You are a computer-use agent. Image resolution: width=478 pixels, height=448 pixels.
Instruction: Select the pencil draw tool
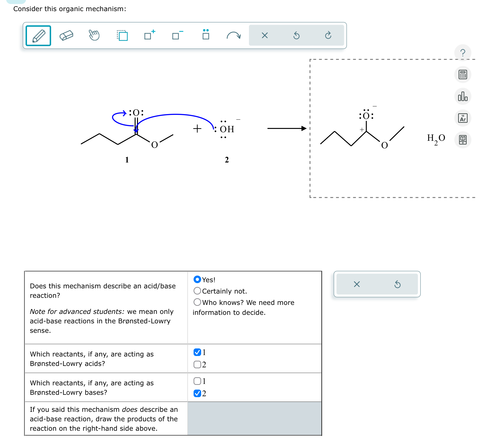38,35
